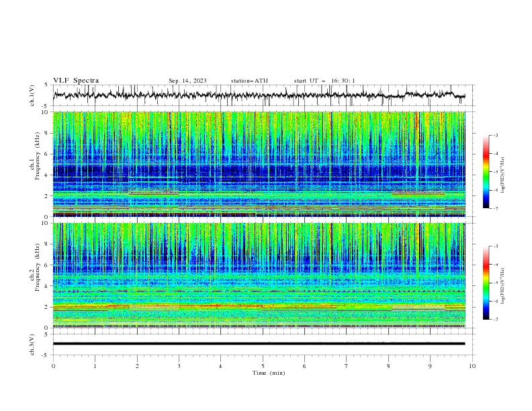Screen dimensions: 532x411
Task: Click the 'start UT = 16:30:1' text
Action: coord(324,81)
